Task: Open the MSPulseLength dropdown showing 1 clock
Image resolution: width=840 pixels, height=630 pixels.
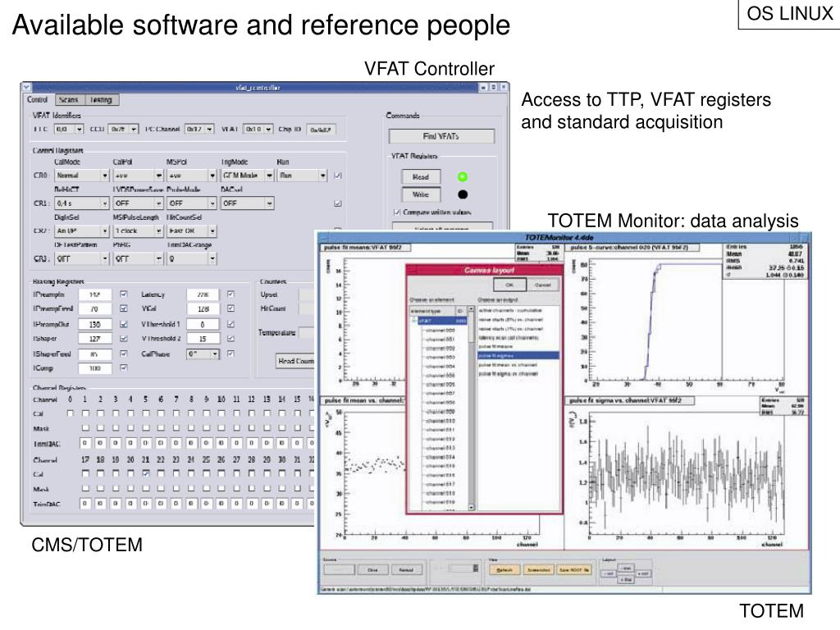Action: (x=138, y=231)
